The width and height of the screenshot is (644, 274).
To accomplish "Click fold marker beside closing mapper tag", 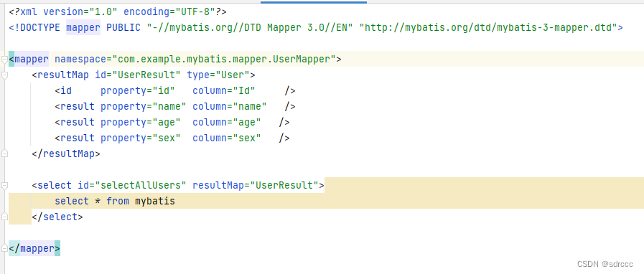I will (4, 249).
